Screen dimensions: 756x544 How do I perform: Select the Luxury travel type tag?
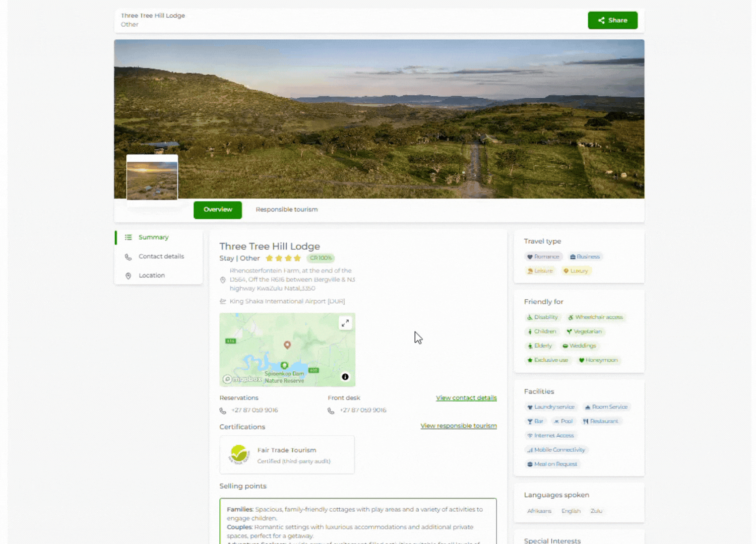coord(576,271)
